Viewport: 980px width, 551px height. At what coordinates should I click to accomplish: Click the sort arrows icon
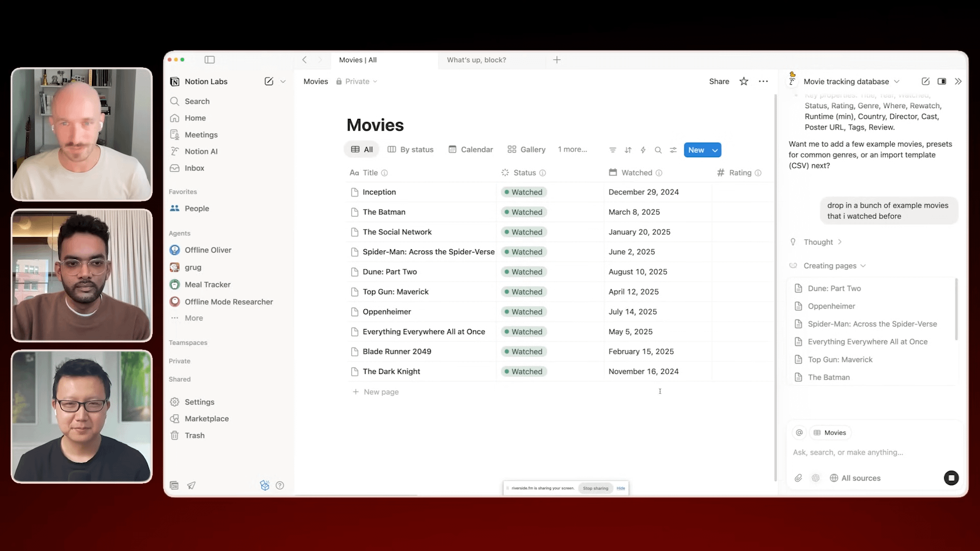(628, 150)
